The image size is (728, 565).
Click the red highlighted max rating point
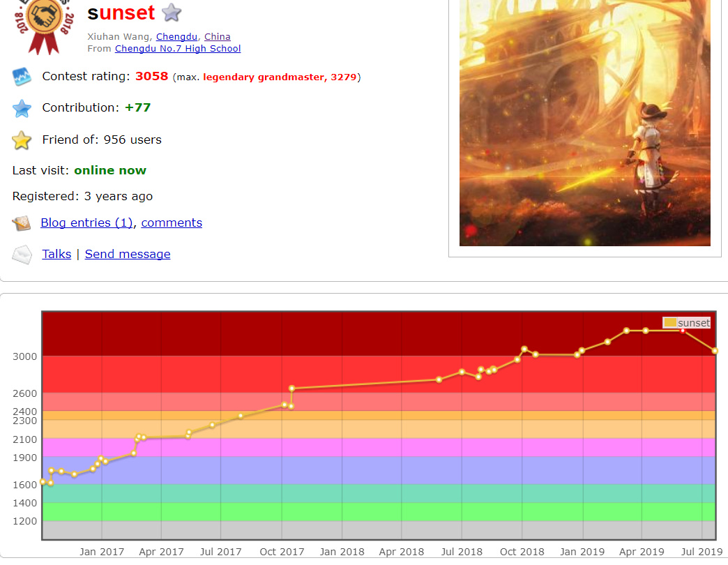click(683, 331)
